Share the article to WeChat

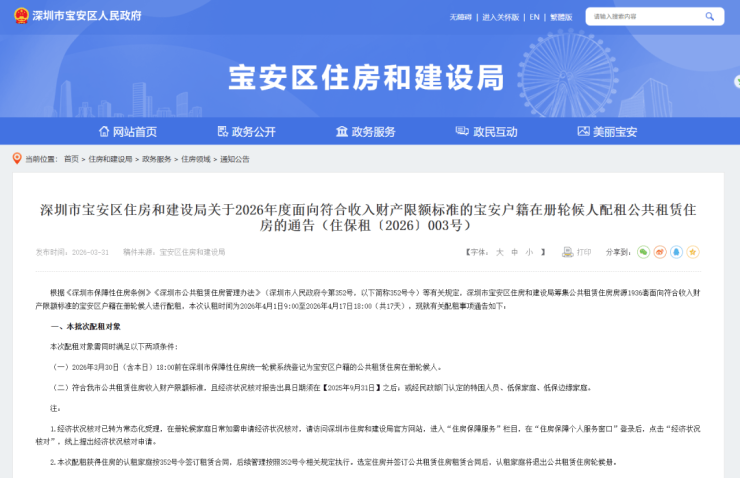pyautogui.click(x=643, y=252)
